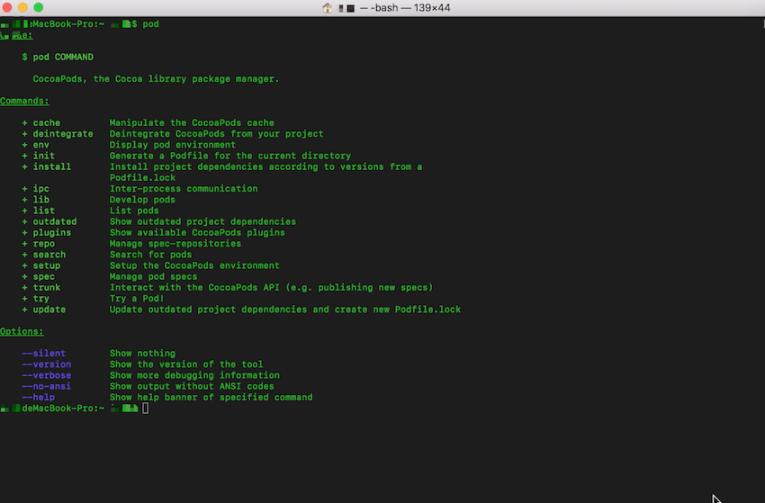
Task: Place cursor at the final prompt's cursor block
Action: point(146,408)
